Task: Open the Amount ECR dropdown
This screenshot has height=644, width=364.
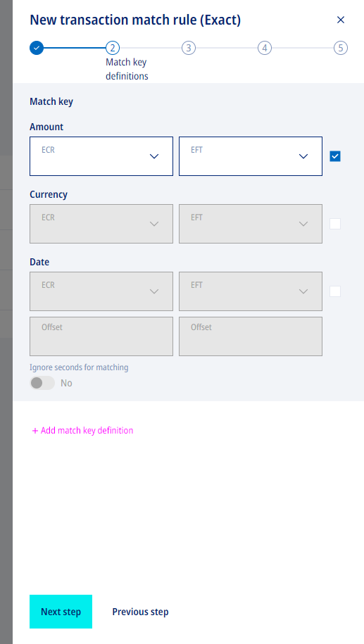Action: pos(101,156)
